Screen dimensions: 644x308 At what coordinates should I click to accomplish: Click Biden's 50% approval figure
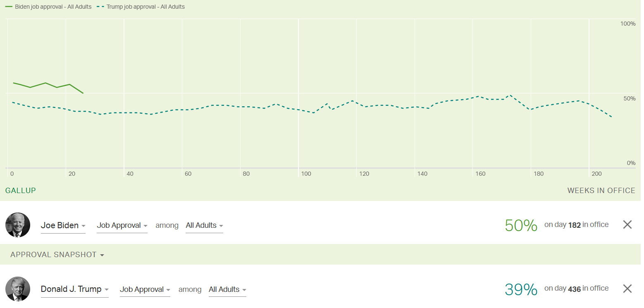[521, 225]
